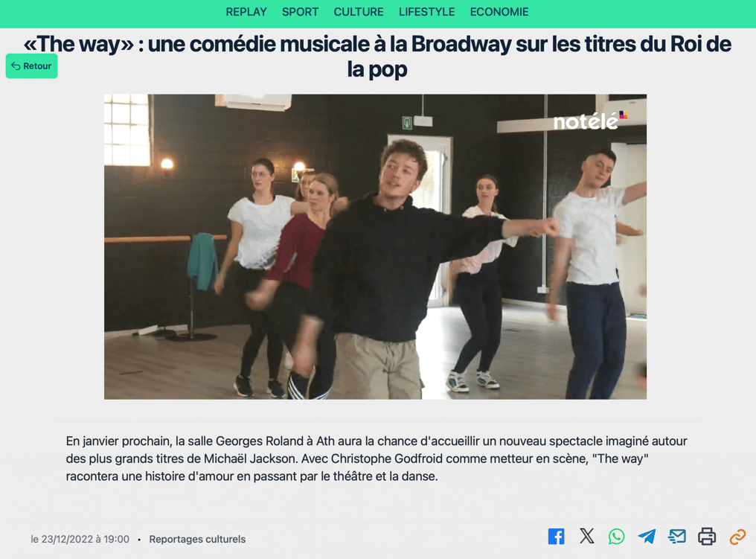Share article on Facebook
756x559 pixels.
556,537
